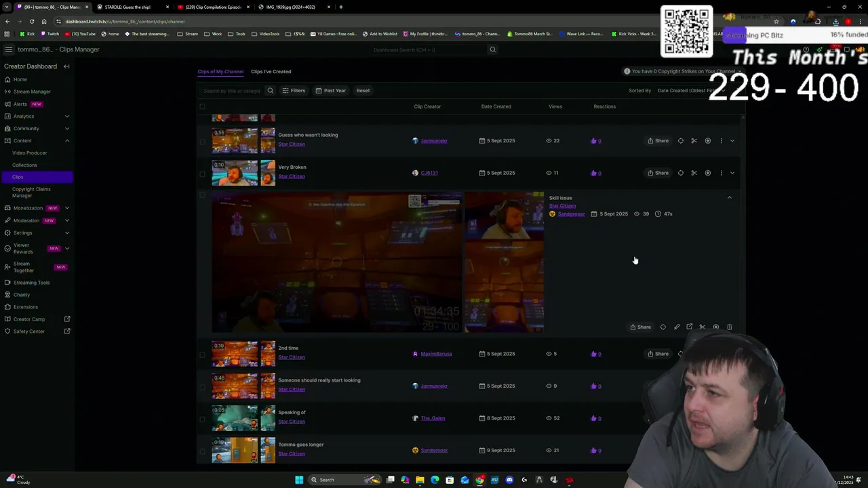Collapse the Creator Dashboard sidebar arrow
This screenshot has height=488, width=868.
66,66
